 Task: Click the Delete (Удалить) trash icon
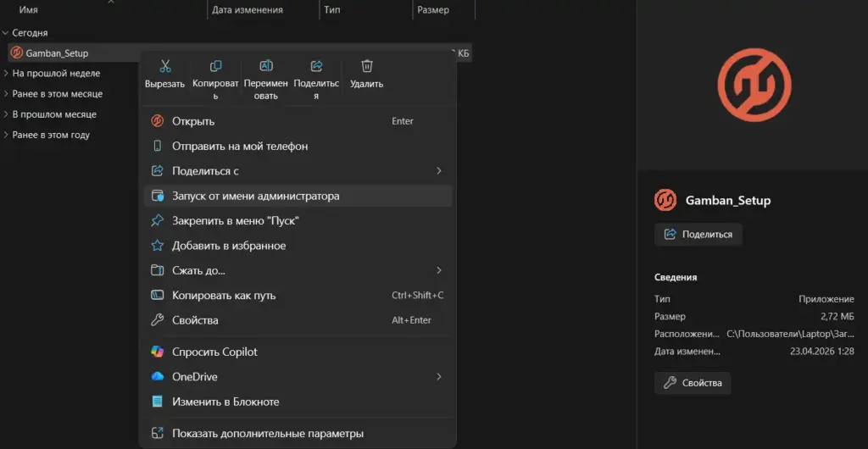click(366, 66)
